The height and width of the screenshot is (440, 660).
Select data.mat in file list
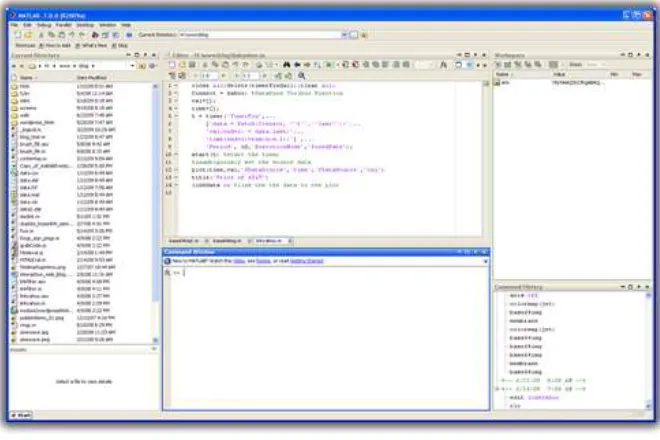[29, 195]
